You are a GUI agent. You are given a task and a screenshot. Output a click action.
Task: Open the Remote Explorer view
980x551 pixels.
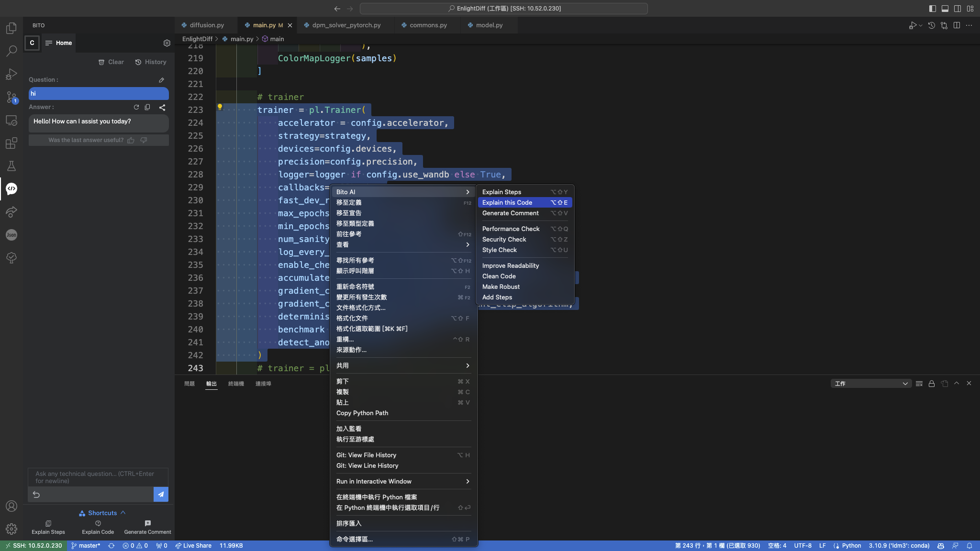pyautogui.click(x=11, y=120)
